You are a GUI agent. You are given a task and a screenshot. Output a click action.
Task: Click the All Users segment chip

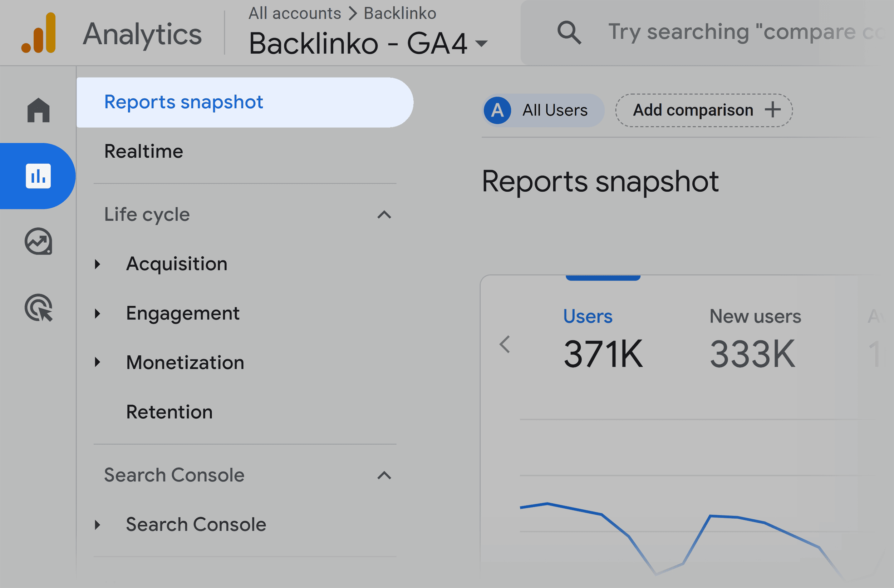coord(543,110)
